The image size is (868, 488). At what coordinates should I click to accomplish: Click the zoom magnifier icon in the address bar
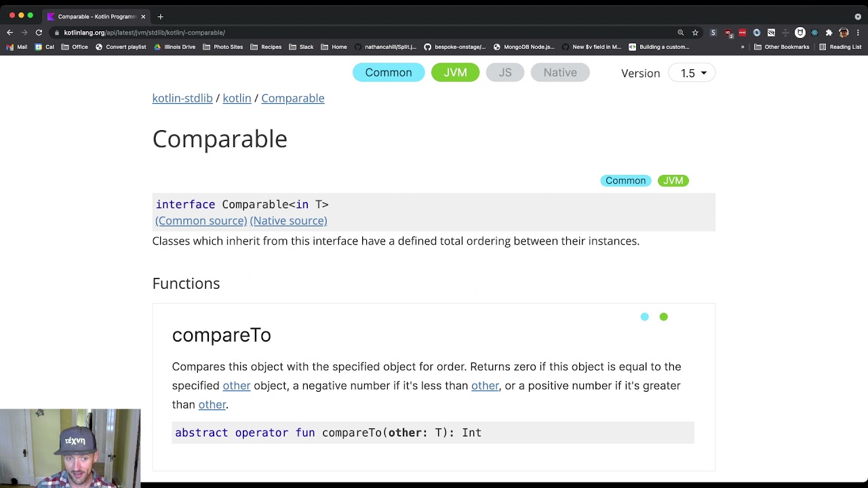pyautogui.click(x=680, y=33)
